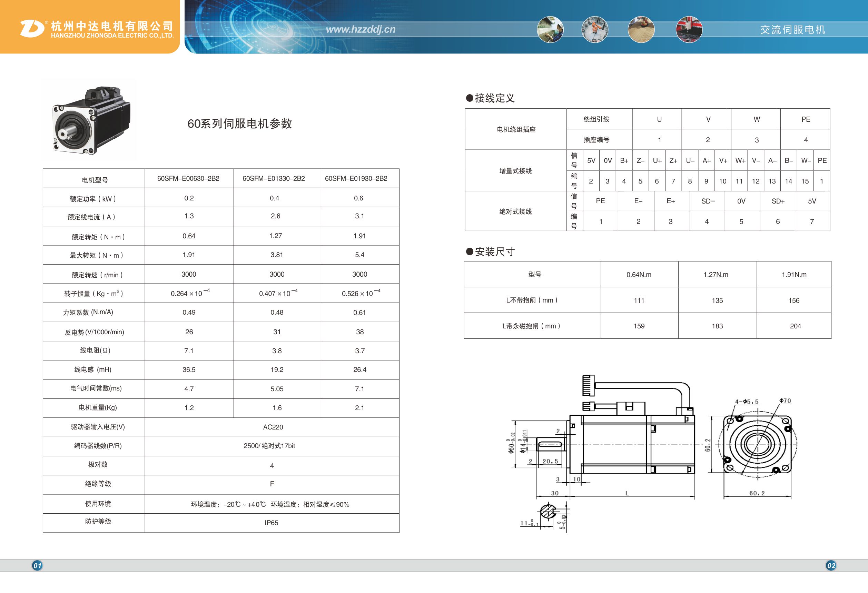
Task: Click the motor side-view dimension drawing
Action: (x=601, y=437)
